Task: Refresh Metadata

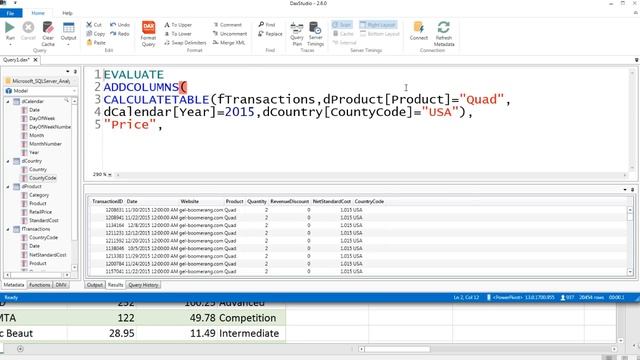Action: coord(444,34)
